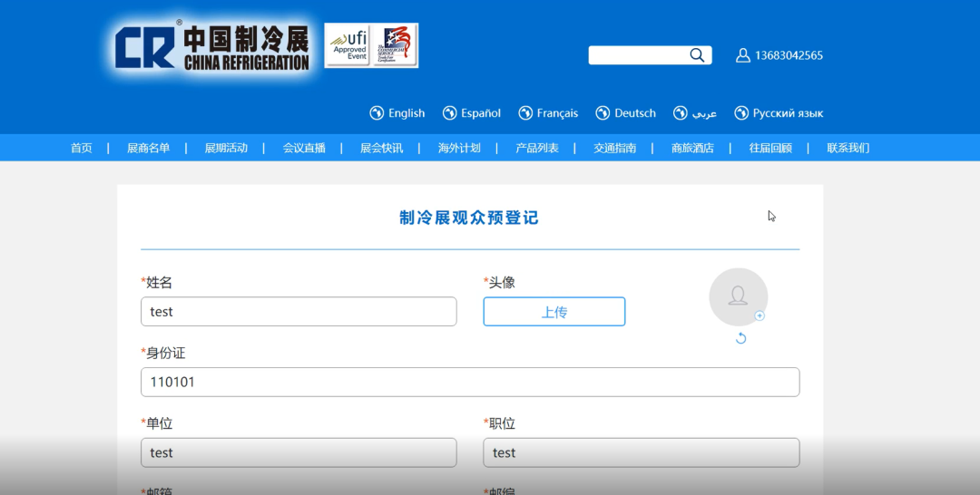Switch language to Deutsch

[x=635, y=113]
